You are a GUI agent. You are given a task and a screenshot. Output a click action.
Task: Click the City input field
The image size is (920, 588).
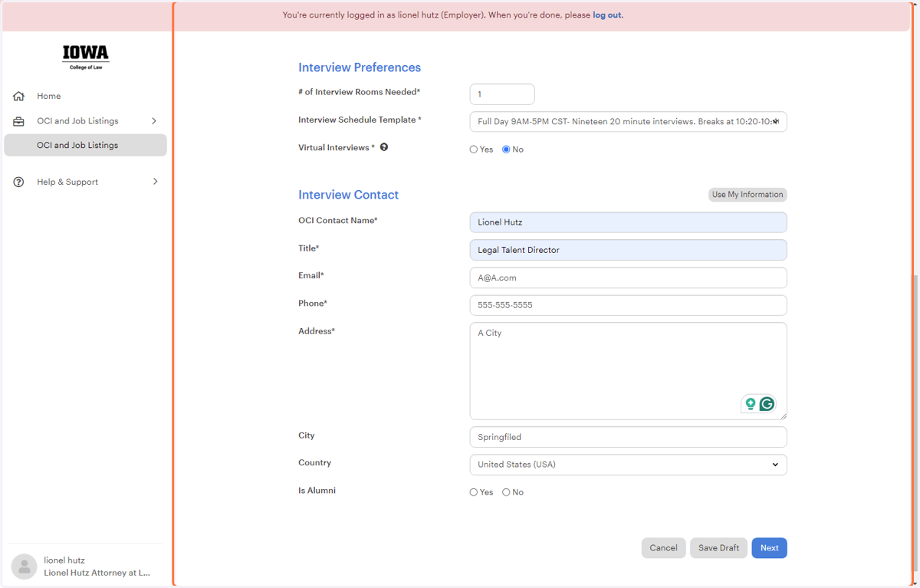coord(628,437)
